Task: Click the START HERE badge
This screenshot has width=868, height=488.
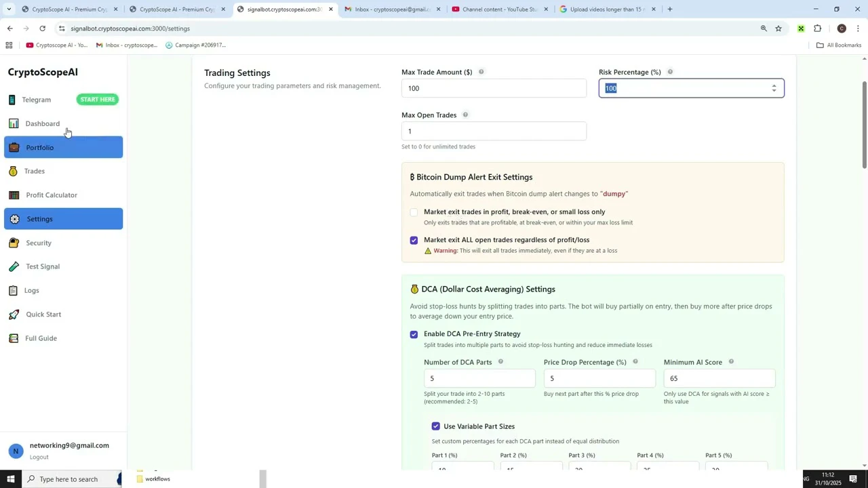Action: point(98,100)
